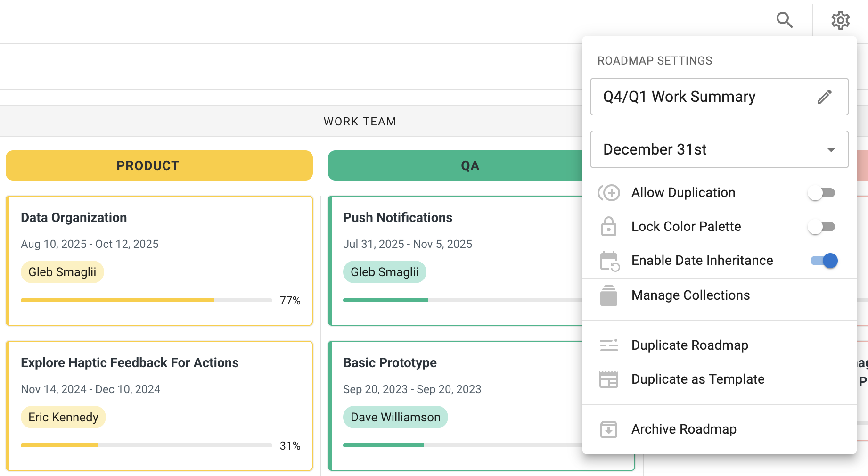The height and width of the screenshot is (476, 868).
Task: Enable the Allow Duplication toggle
Action: (822, 193)
